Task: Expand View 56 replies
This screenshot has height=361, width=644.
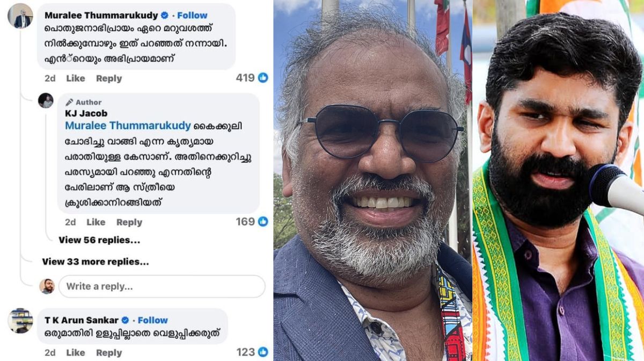Action: [99, 240]
